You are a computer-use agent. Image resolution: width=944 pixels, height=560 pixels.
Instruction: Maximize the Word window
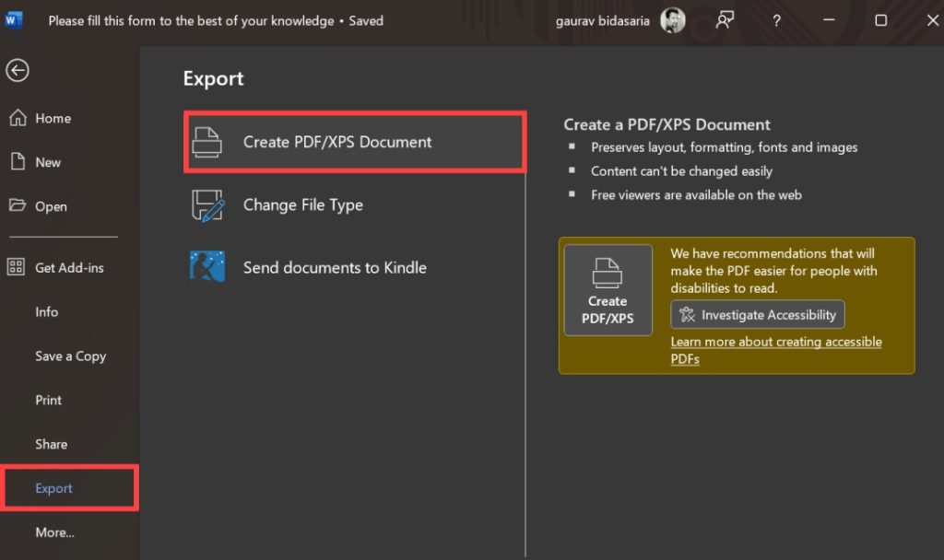(x=880, y=20)
